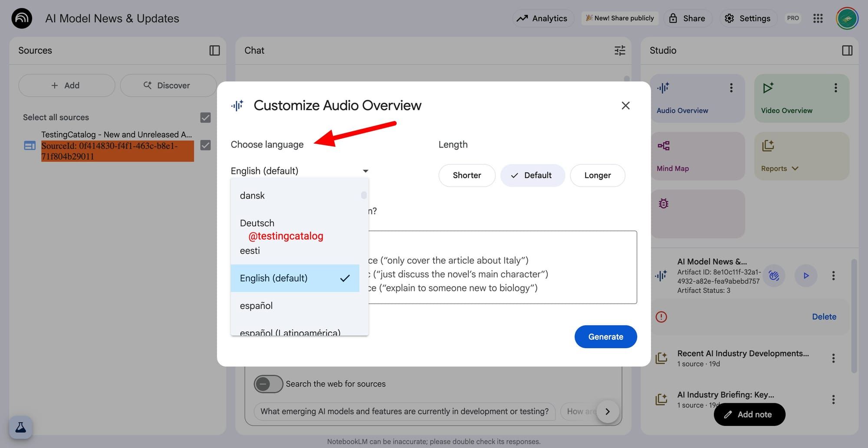Open more options for Recent AI Industry Developments
The height and width of the screenshot is (448, 868).
click(x=833, y=358)
